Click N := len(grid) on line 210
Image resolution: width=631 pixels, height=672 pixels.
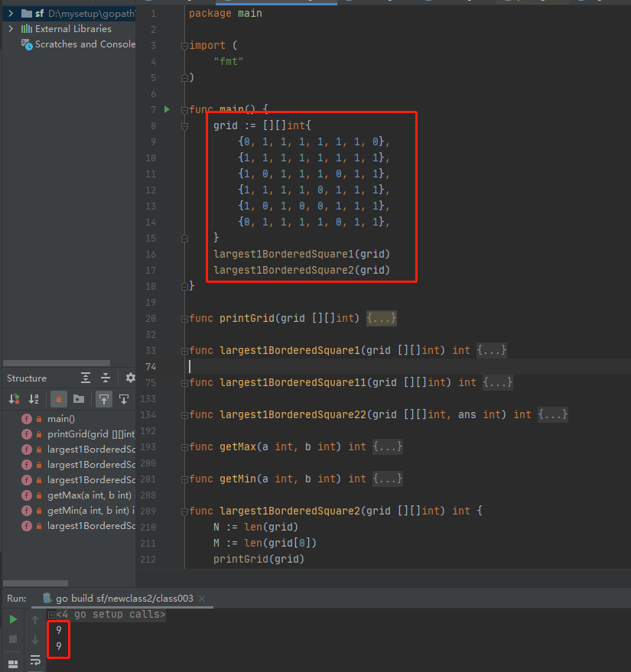pos(255,527)
